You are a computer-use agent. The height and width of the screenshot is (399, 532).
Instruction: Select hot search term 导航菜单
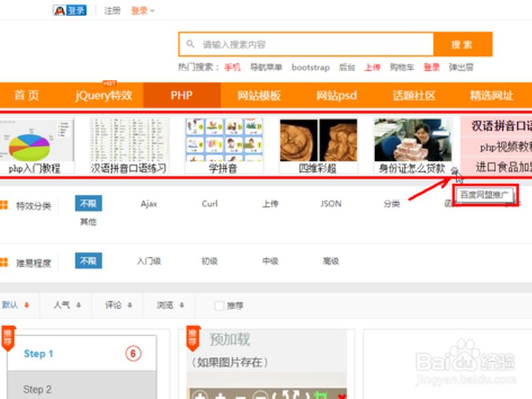click(x=266, y=67)
